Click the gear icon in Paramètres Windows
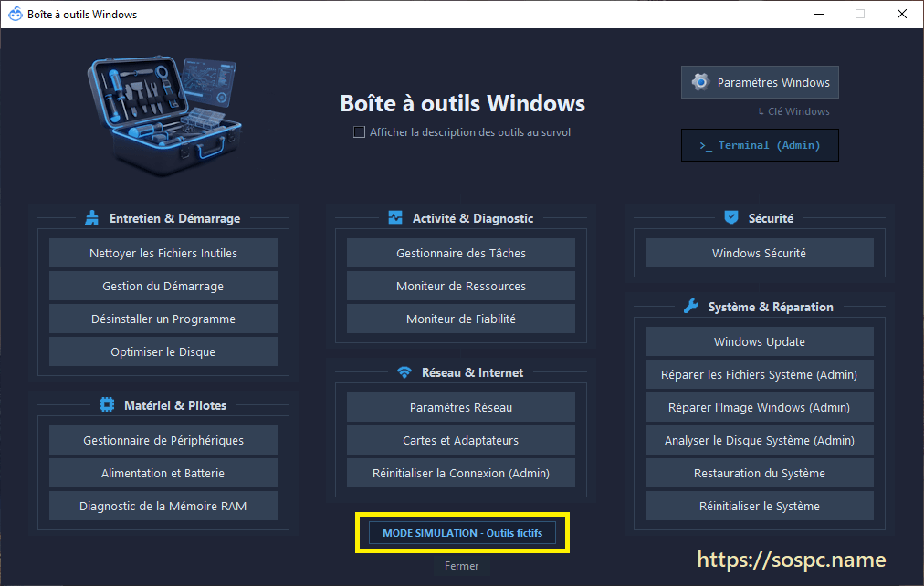The width and height of the screenshot is (924, 586). pyautogui.click(x=700, y=82)
